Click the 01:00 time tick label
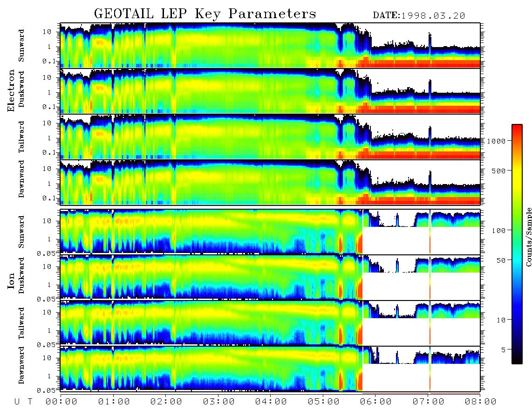 tap(114, 402)
